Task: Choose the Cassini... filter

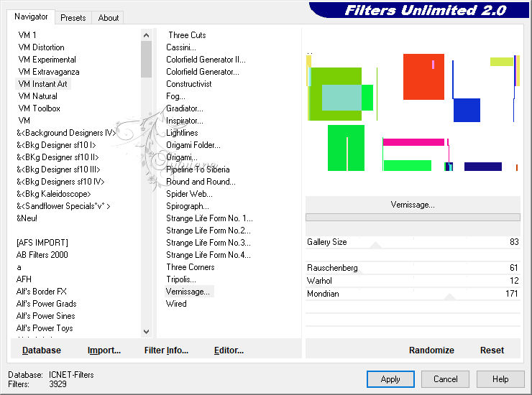Action: click(181, 47)
